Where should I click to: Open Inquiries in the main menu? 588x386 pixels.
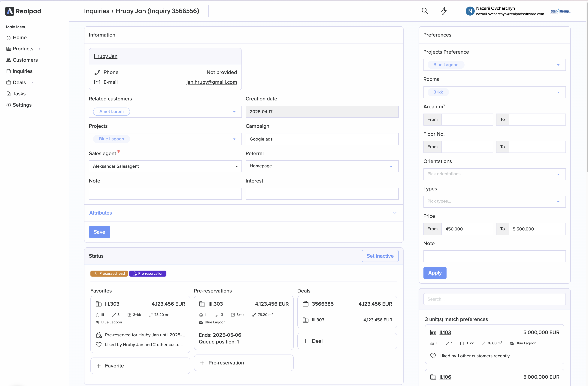pyautogui.click(x=23, y=71)
